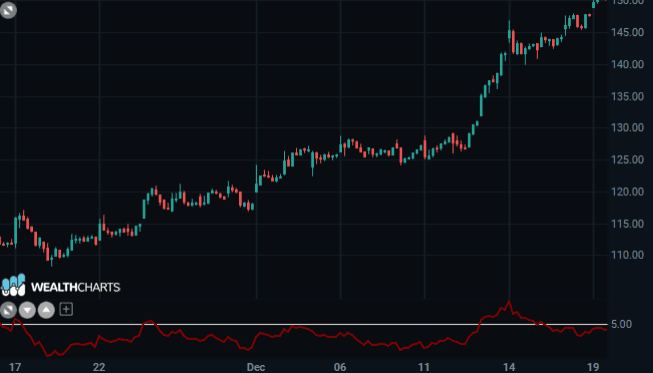Click the resize icon at the chart's top-left corner
This screenshot has height=373, width=653.
[8, 10]
